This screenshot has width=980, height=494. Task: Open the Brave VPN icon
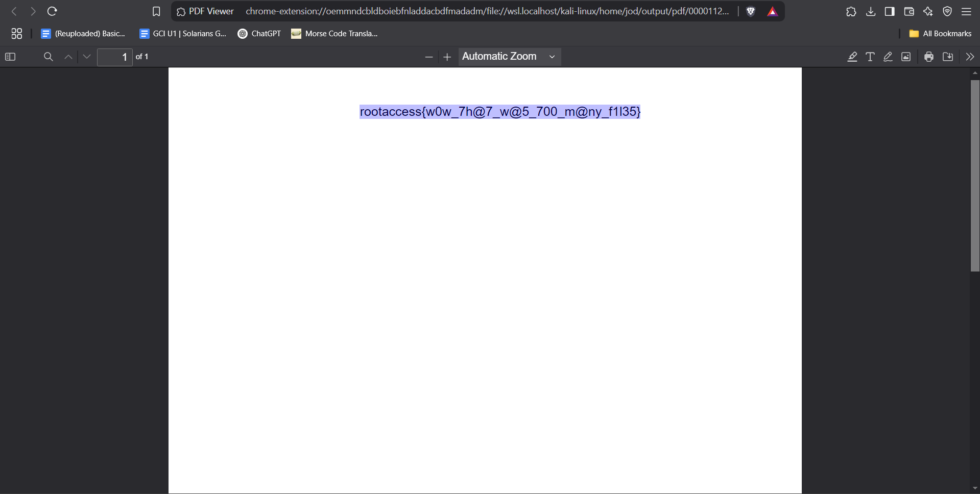(x=947, y=11)
